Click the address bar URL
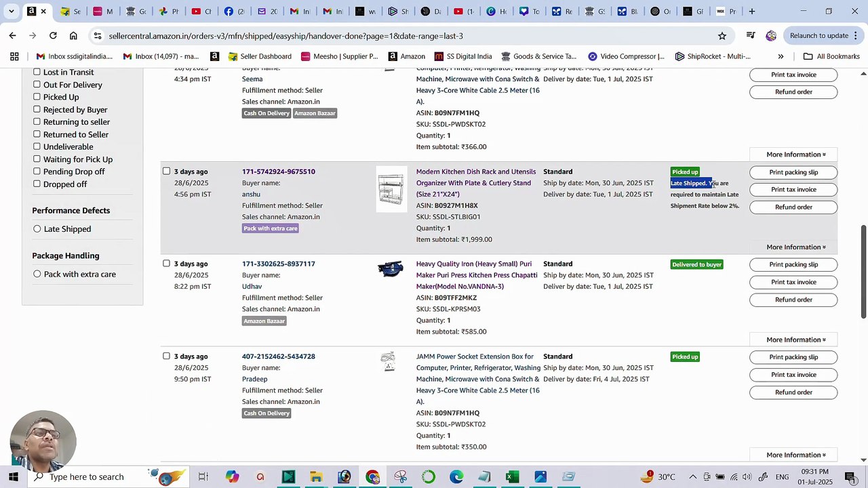This screenshot has width=868, height=488. [x=285, y=36]
